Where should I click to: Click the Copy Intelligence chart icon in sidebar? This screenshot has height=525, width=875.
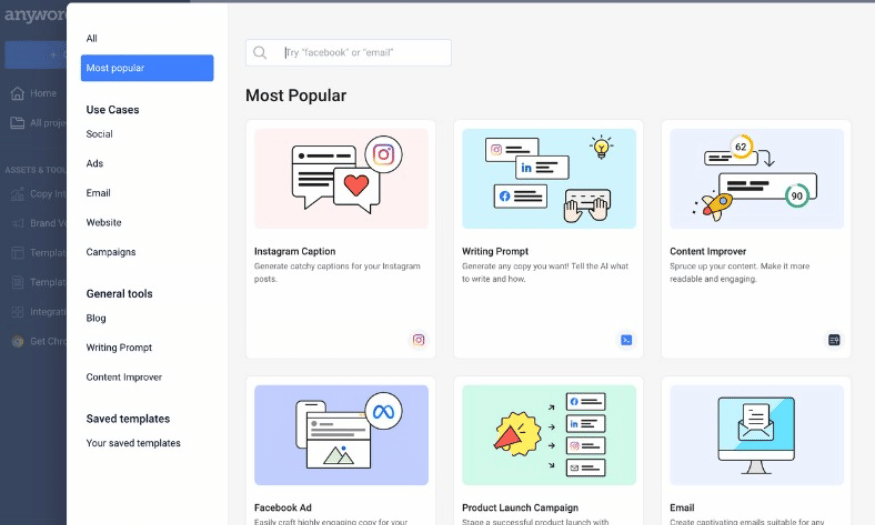click(x=18, y=194)
